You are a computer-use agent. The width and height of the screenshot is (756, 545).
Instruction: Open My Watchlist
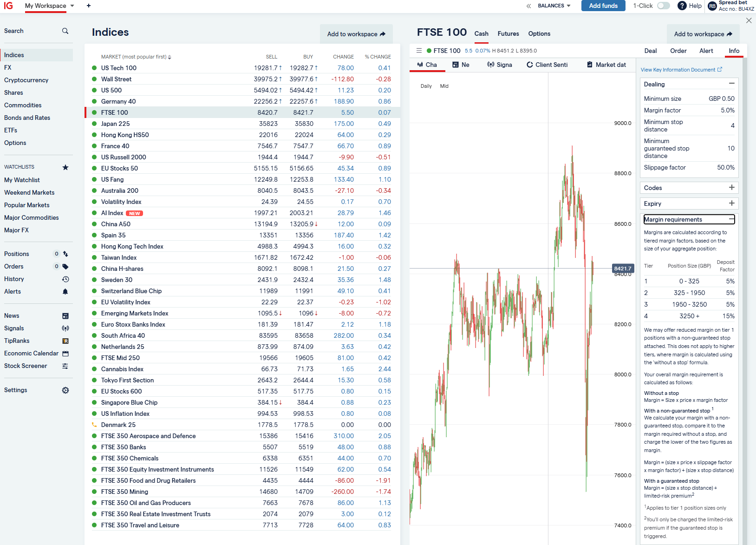[22, 180]
